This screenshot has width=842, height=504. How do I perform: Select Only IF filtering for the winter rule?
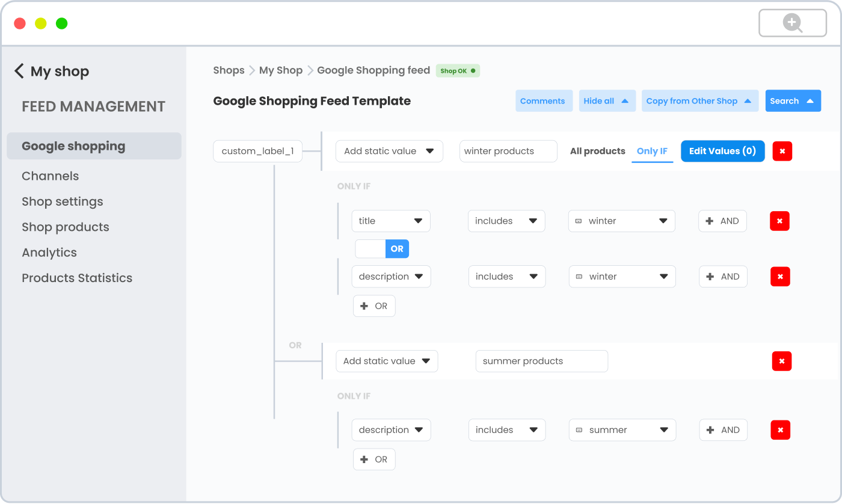[652, 151]
